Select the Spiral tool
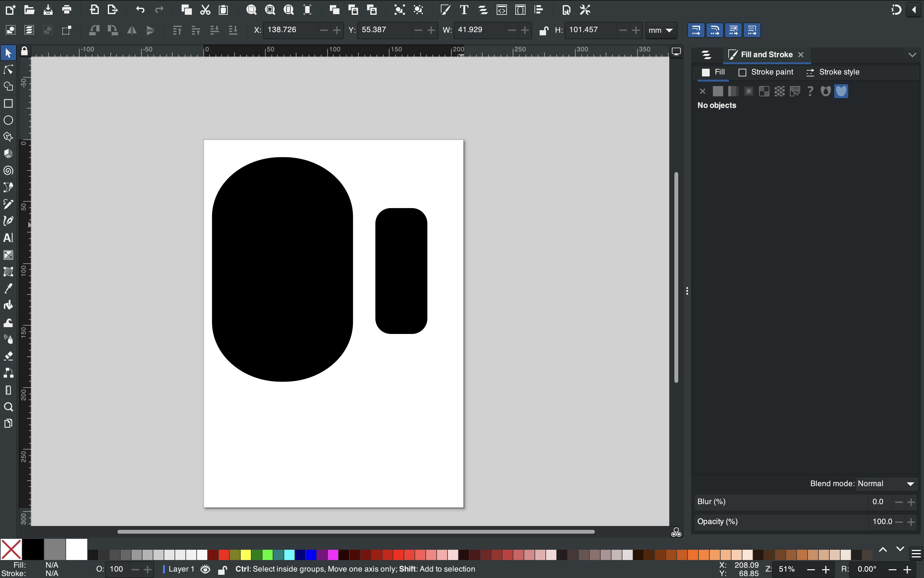Screen dimensions: 924x578 [x=8, y=171]
